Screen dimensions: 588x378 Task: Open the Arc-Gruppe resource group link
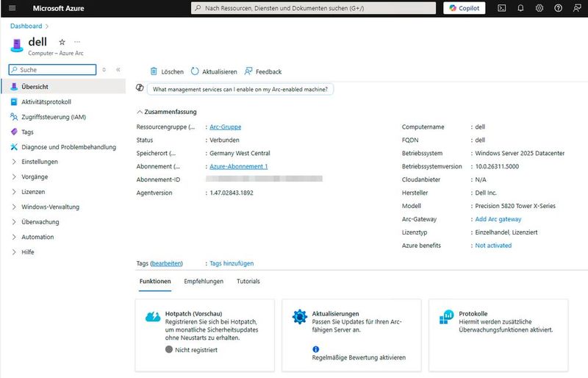[x=226, y=127]
